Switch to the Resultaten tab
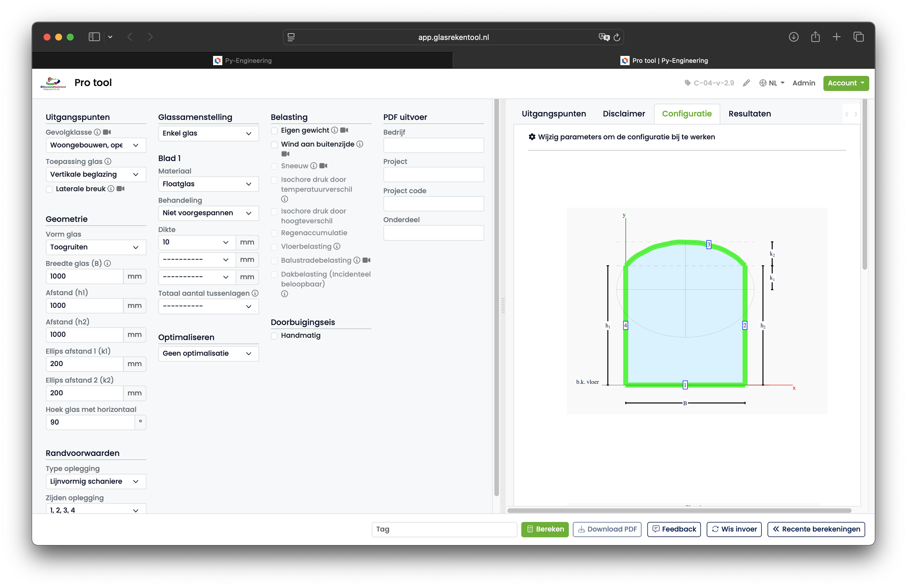Viewport: 907px width, 588px height. tap(749, 114)
